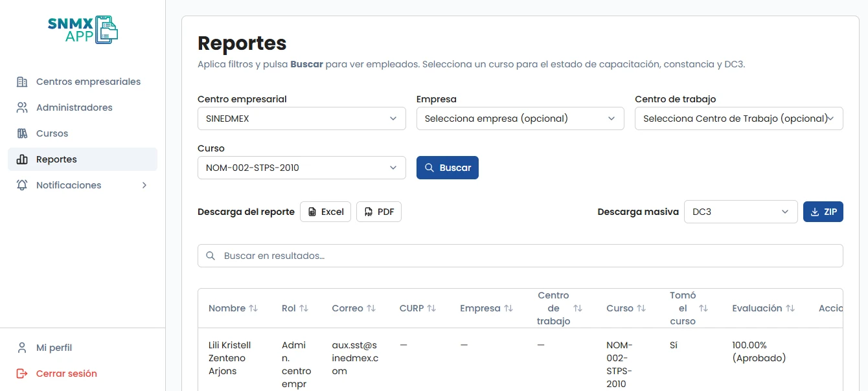Sort by Empresa column arrows
The width and height of the screenshot is (868, 391).
(x=508, y=308)
